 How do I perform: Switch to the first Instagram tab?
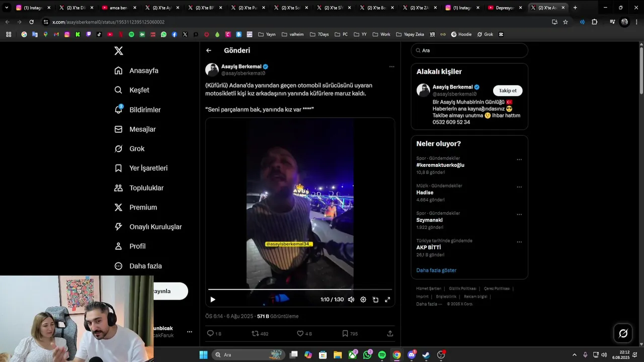pyautogui.click(x=32, y=8)
